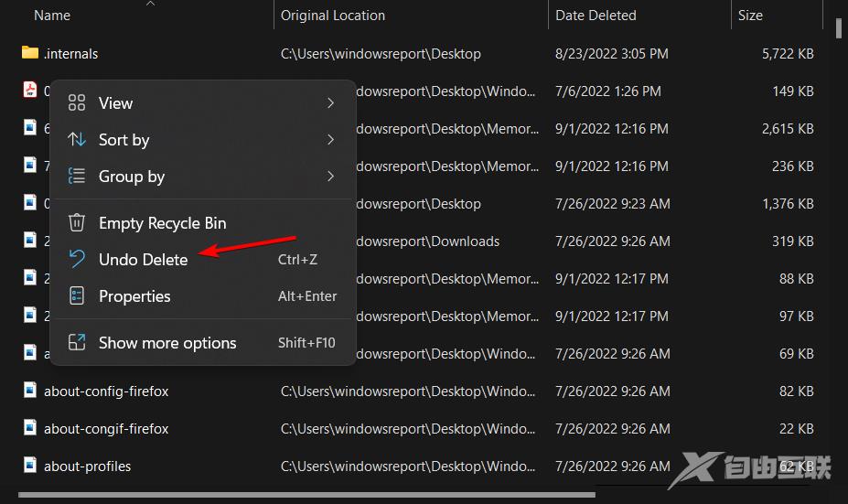
Task: Click the Show more options expand icon
Action: tap(77, 342)
